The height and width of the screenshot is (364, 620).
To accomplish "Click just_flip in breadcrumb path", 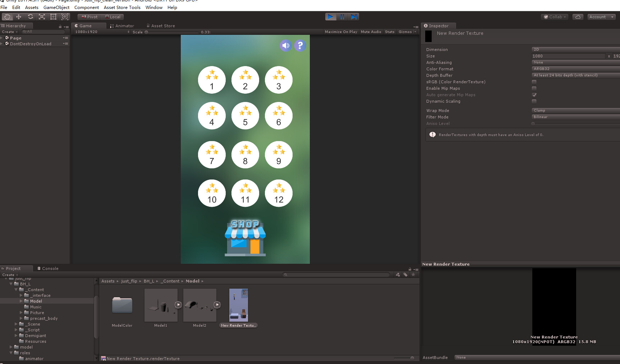I will (x=129, y=281).
